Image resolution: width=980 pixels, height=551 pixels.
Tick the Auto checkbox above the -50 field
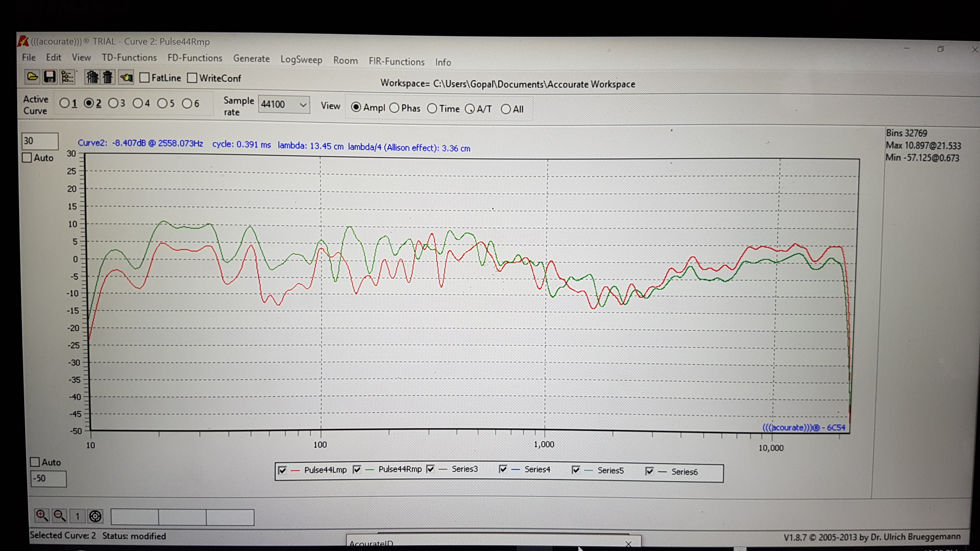[35, 462]
